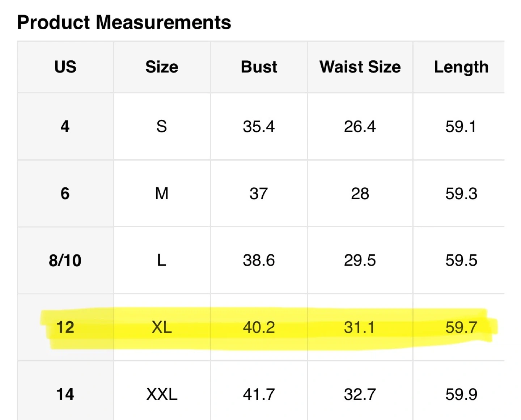This screenshot has width=521, height=420.
Task: Click the US 8/10 cell
Action: (x=65, y=260)
